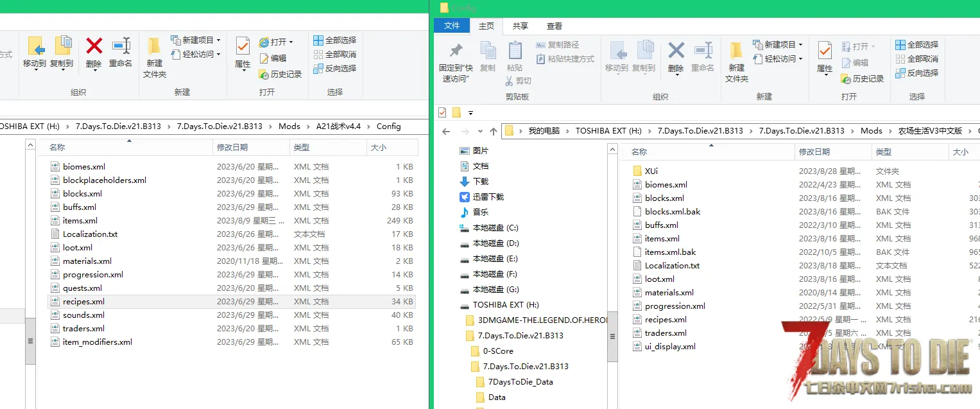Select 本地磁盘 (C:) in the navigation pane
Screen dimensions: 980x409
click(x=489, y=227)
